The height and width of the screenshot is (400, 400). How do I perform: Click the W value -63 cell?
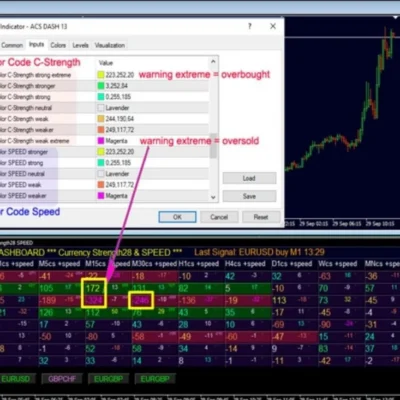[325, 276]
